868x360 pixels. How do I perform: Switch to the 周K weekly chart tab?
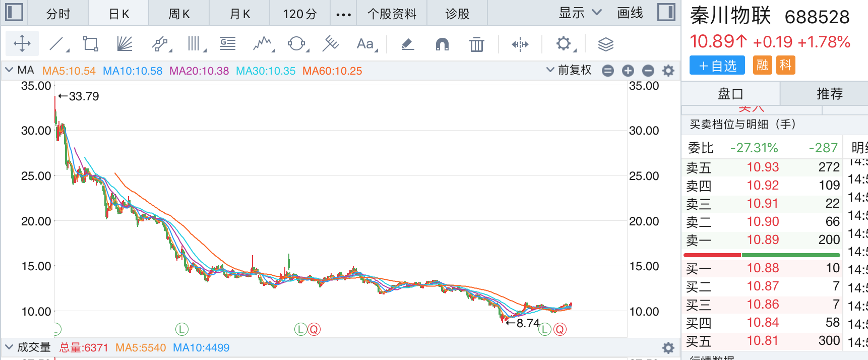pos(179,14)
